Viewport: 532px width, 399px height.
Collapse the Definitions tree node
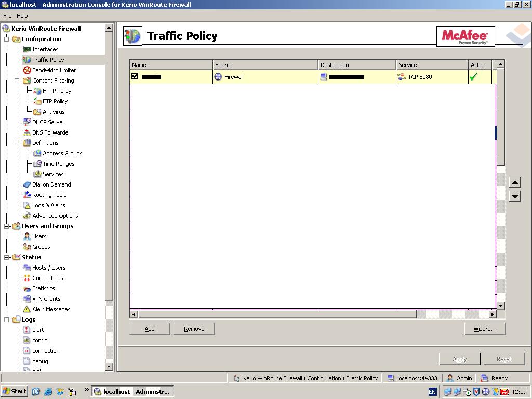[x=17, y=143]
